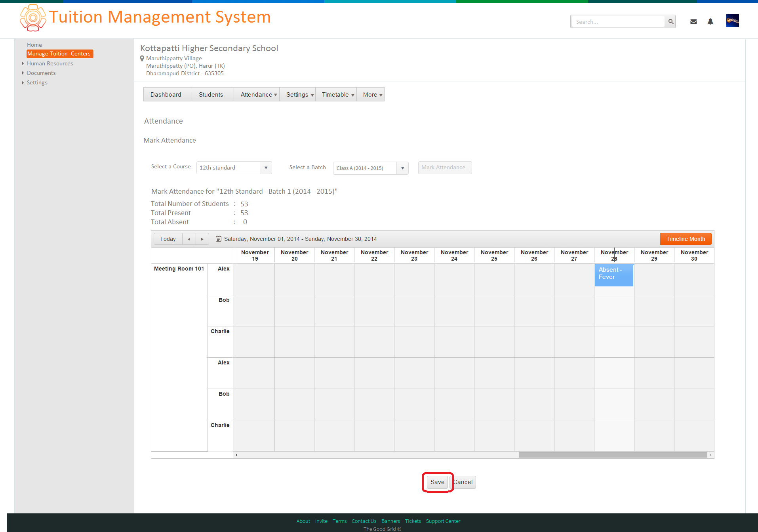758x532 pixels.
Task: Open the Settings tab dropdown
Action: (x=297, y=95)
